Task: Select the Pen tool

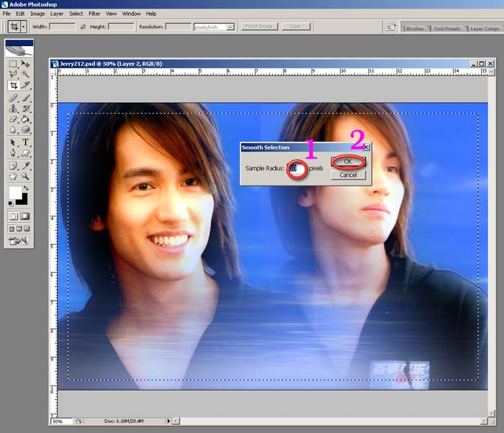Action: (13, 153)
